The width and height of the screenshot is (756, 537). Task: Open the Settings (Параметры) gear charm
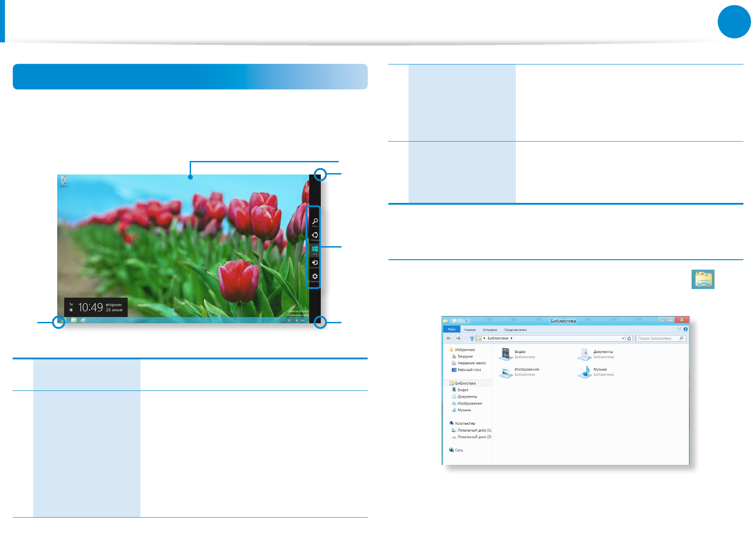[315, 276]
